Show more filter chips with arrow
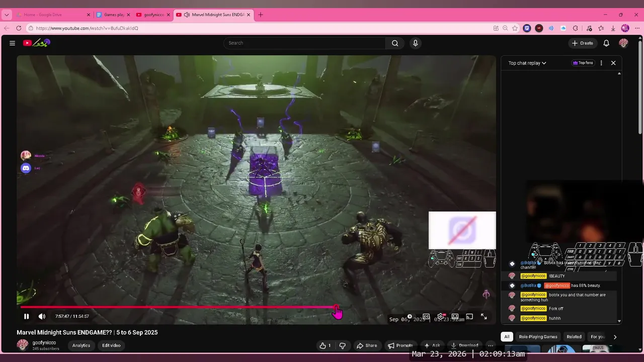Screen dimensions: 644x362 click(x=615, y=337)
